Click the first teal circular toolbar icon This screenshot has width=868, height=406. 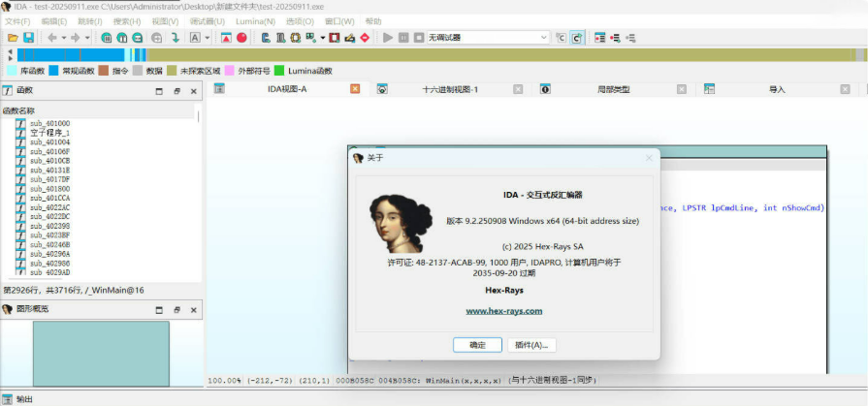tap(107, 38)
